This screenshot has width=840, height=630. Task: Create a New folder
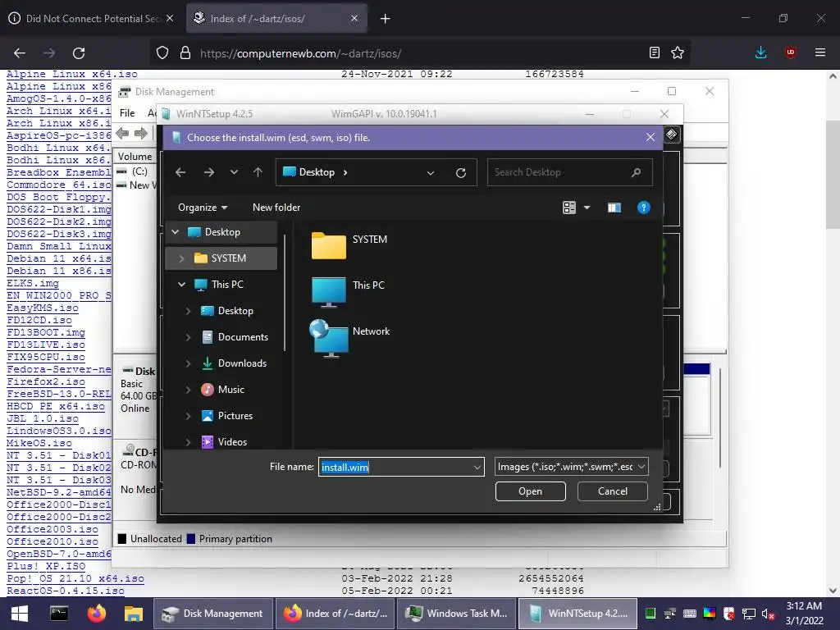pyautogui.click(x=276, y=208)
